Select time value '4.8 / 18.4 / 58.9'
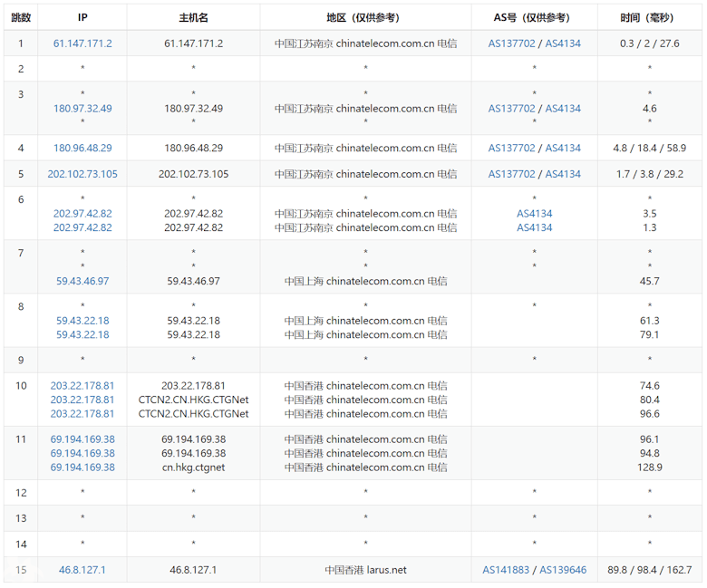Image resolution: width=707 pixels, height=588 pixels. tap(650, 148)
